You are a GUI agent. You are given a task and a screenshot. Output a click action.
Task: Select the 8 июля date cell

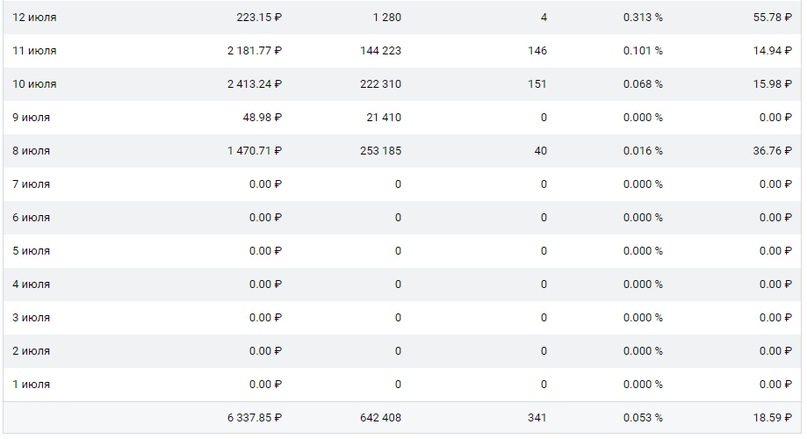(31, 151)
